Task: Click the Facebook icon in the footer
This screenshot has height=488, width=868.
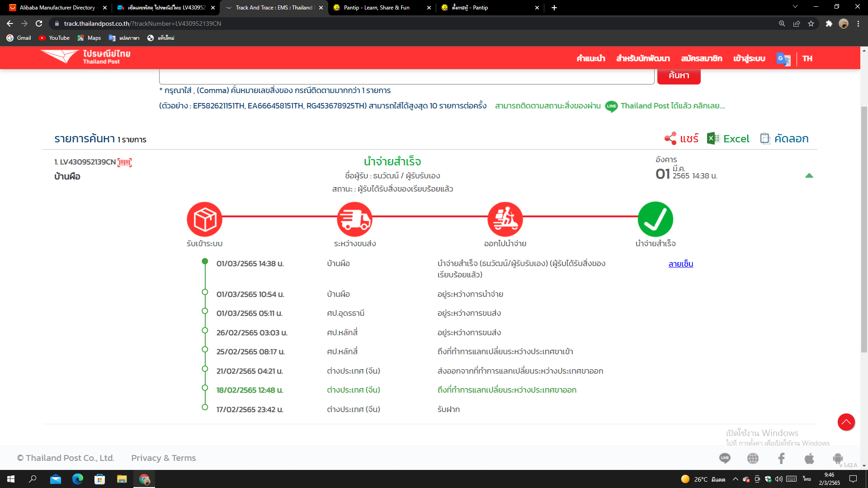Action: point(781,458)
